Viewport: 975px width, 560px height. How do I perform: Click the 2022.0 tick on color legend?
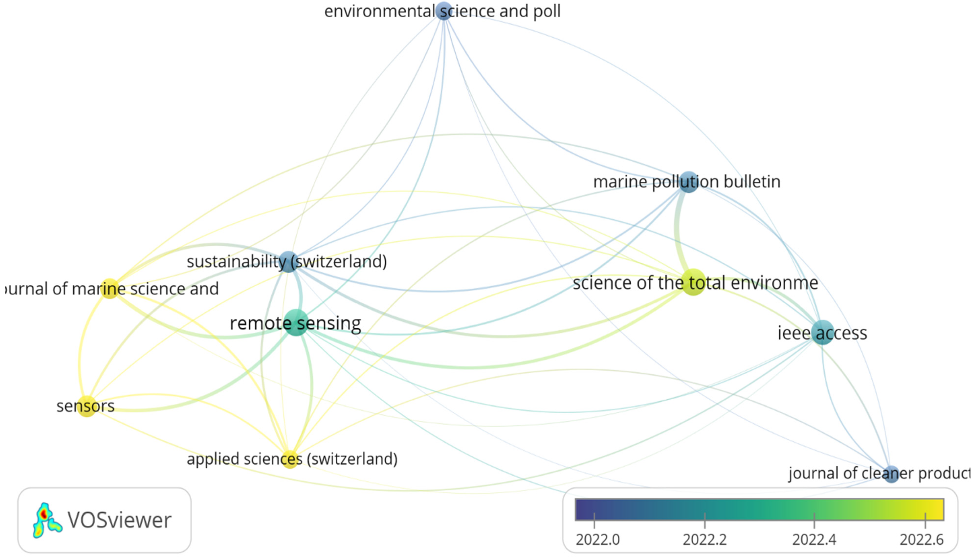594,520
